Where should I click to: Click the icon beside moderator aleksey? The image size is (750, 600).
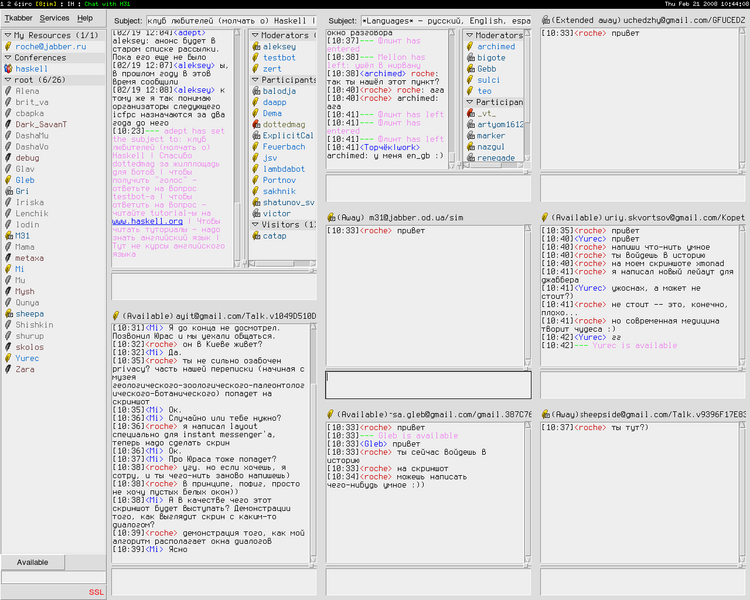pyautogui.click(x=256, y=46)
